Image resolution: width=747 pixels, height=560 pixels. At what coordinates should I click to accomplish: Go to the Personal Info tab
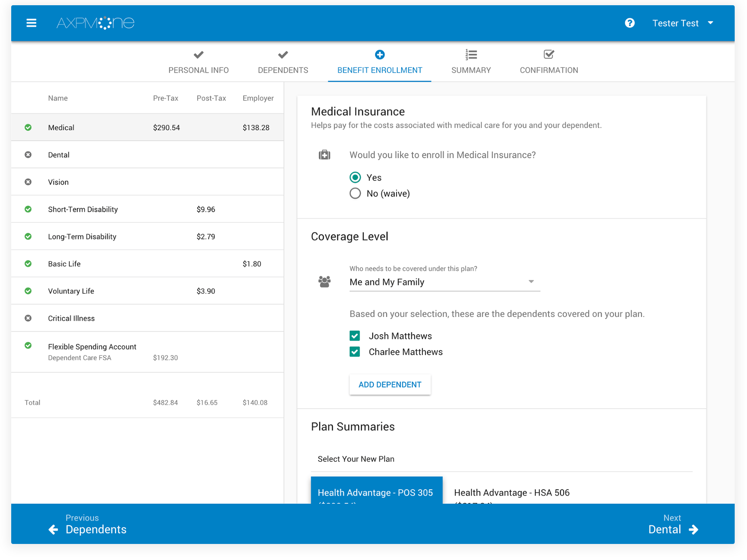[199, 62]
